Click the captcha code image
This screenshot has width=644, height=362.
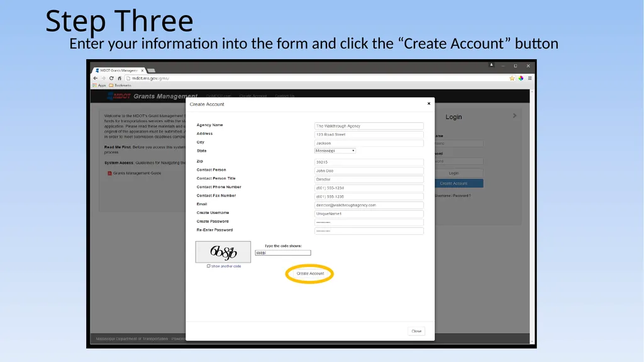click(x=223, y=252)
